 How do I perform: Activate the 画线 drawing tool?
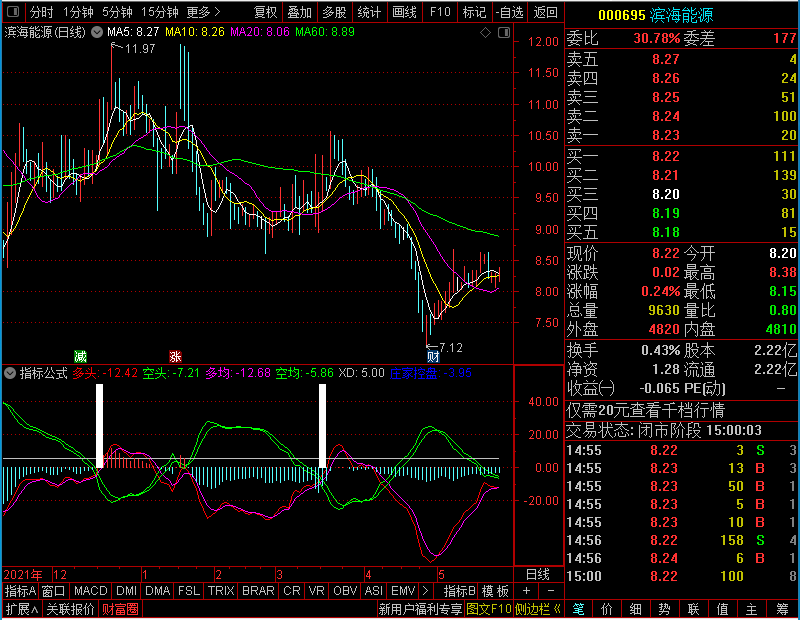(405, 12)
